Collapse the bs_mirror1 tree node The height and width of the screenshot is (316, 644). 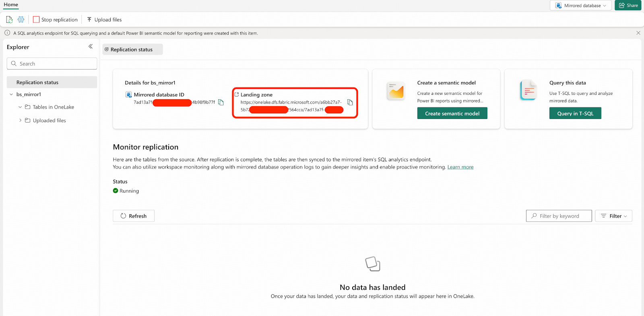(11, 94)
